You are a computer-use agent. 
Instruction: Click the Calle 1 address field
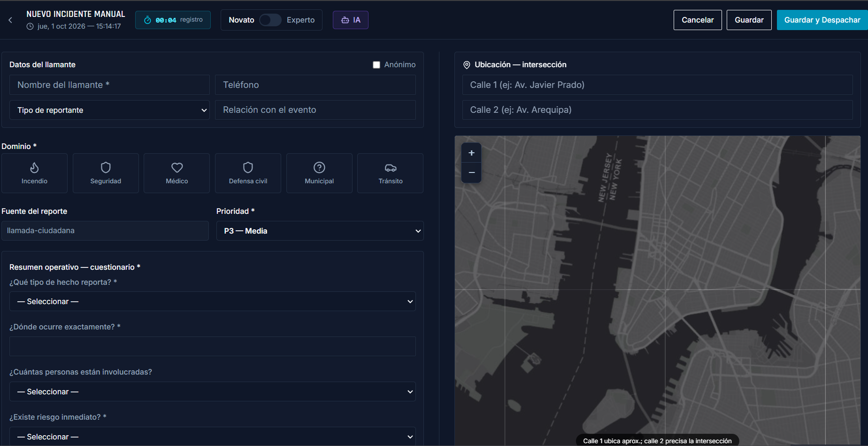click(x=658, y=85)
